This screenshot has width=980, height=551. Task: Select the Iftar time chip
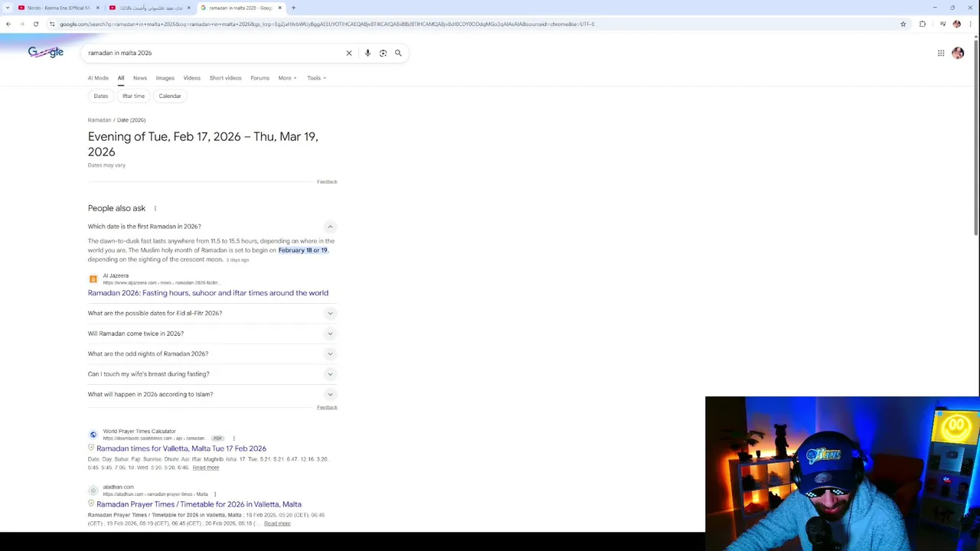tap(133, 96)
